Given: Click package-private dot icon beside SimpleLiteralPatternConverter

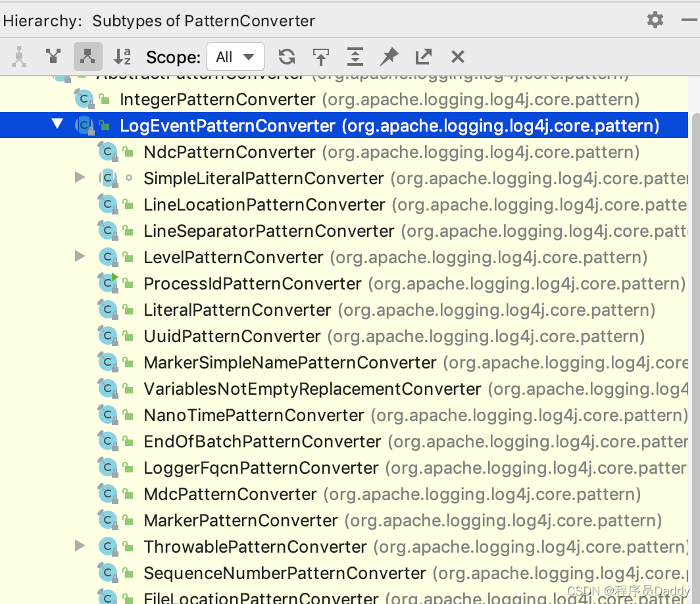Looking at the screenshot, I should pos(129,178).
